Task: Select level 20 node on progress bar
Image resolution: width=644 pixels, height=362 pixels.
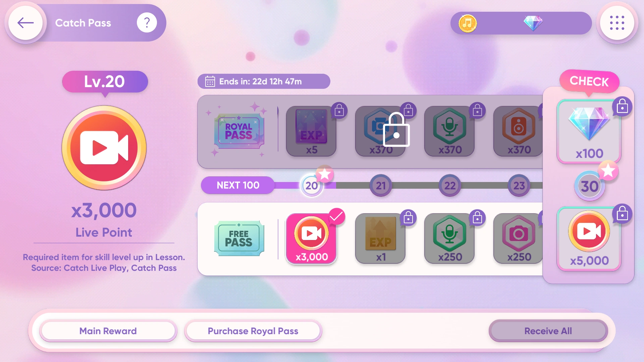Action: (312, 185)
